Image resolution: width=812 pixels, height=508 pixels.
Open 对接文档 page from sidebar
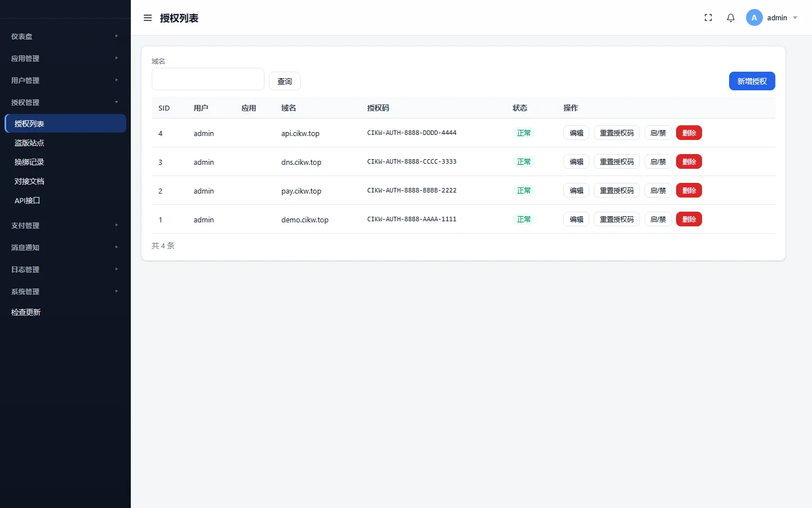(x=65, y=181)
